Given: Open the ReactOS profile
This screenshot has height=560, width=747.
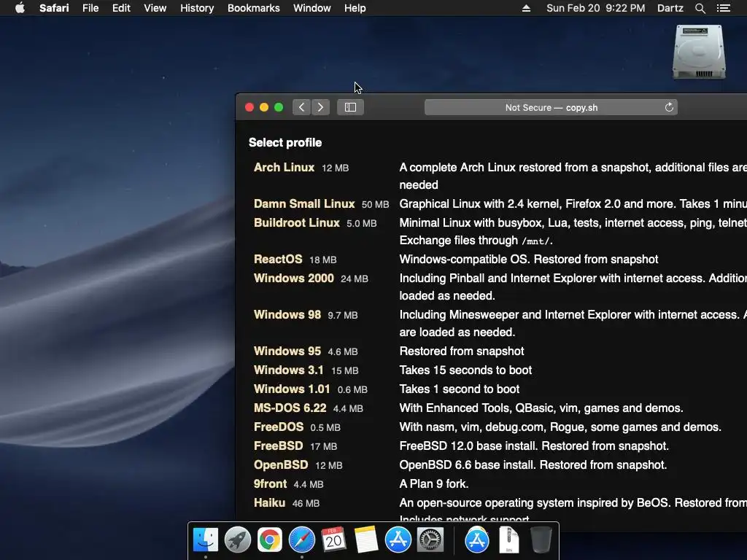Looking at the screenshot, I should (x=278, y=259).
